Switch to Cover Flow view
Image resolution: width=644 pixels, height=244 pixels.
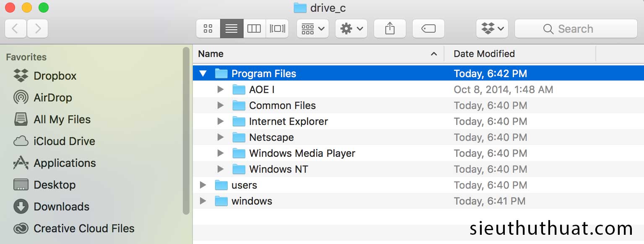point(277,29)
